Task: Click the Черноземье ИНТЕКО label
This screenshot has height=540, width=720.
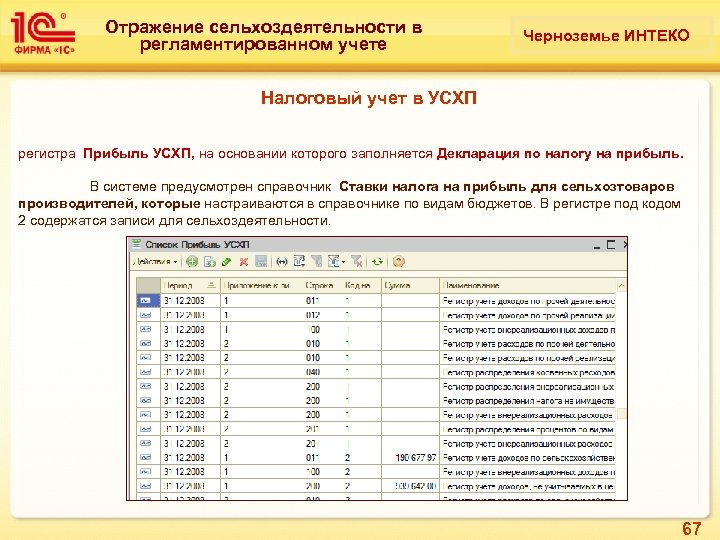Action: [606, 35]
